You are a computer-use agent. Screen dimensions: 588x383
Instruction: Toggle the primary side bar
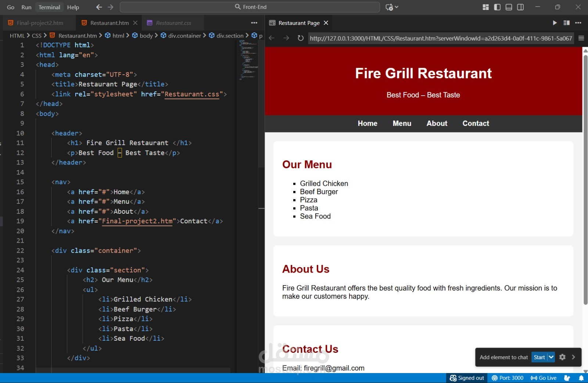[x=497, y=7]
